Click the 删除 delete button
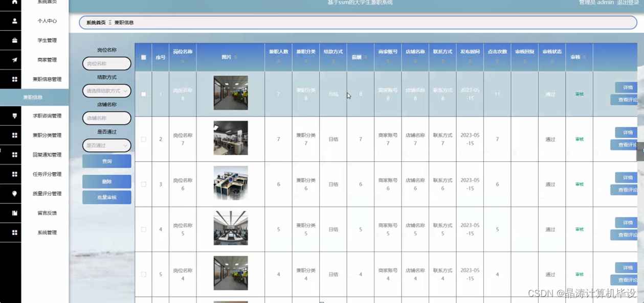The width and height of the screenshot is (644, 303). [107, 181]
